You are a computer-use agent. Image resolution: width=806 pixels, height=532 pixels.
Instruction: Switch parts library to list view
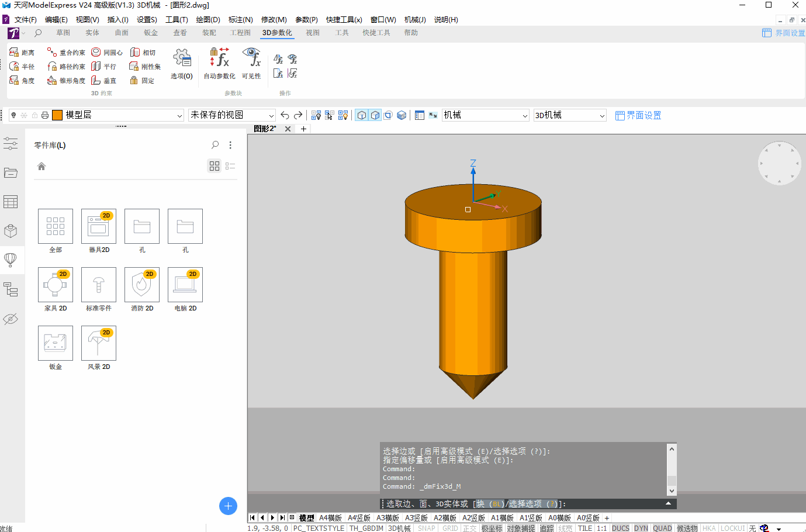pos(230,166)
